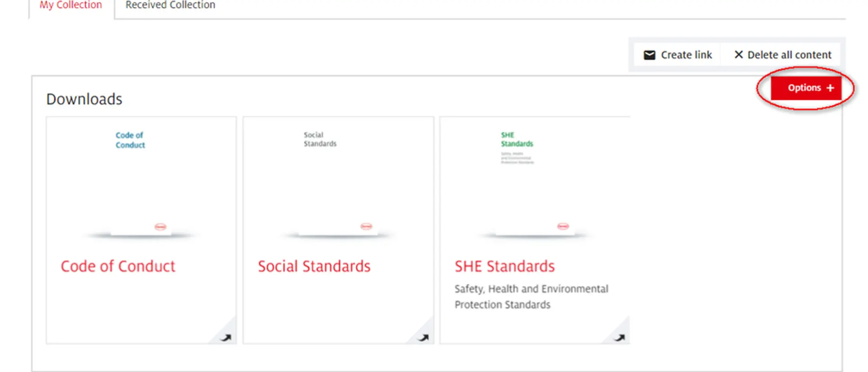Open the Received Collection tab
The width and height of the screenshot is (868, 372).
pyautogui.click(x=170, y=5)
